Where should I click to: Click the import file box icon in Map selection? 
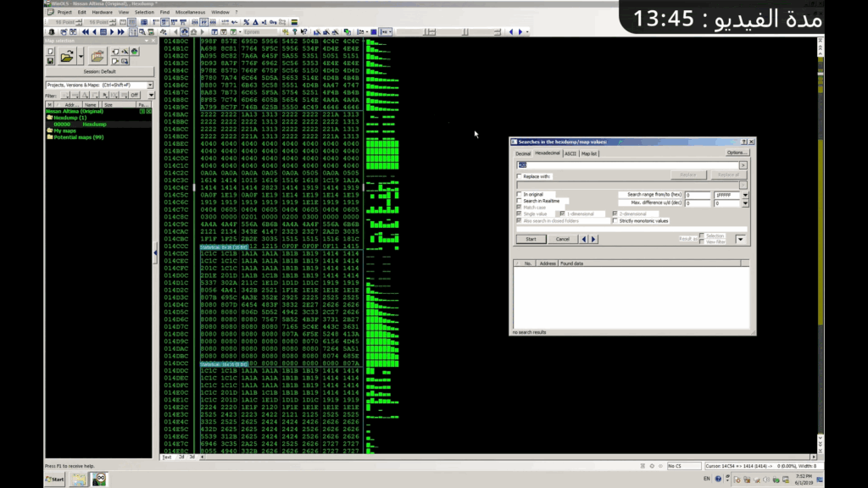(x=97, y=57)
